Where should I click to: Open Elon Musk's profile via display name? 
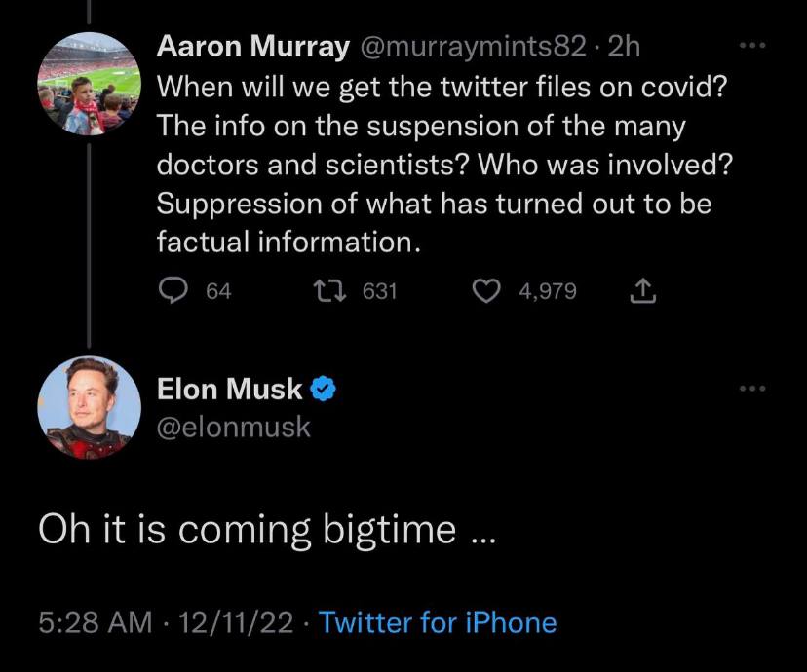click(x=229, y=391)
